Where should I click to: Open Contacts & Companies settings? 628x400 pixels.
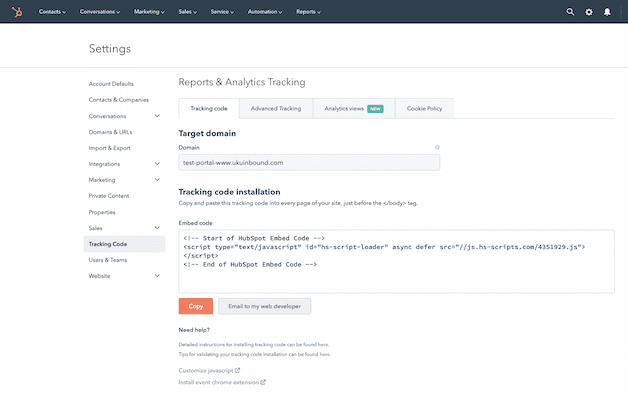[x=119, y=100]
